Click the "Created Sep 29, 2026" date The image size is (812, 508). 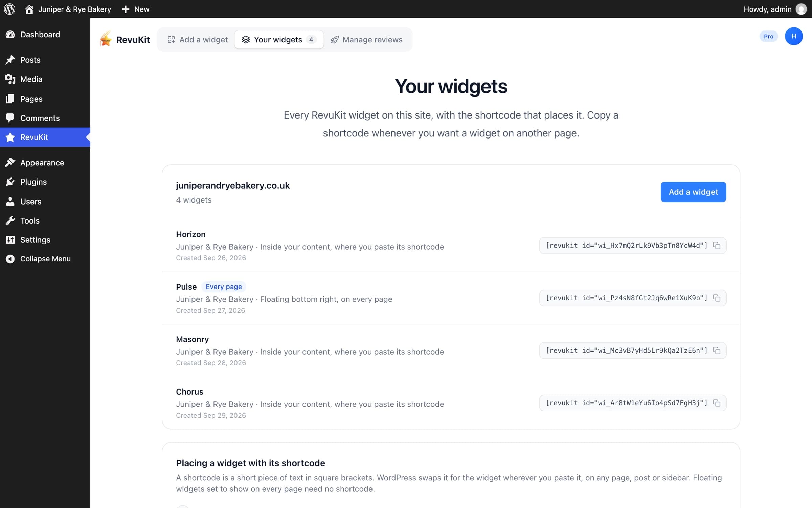[211, 415]
